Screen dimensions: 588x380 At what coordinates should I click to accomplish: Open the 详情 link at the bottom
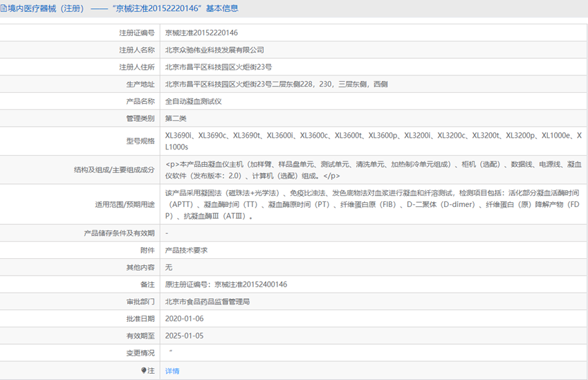(172, 371)
